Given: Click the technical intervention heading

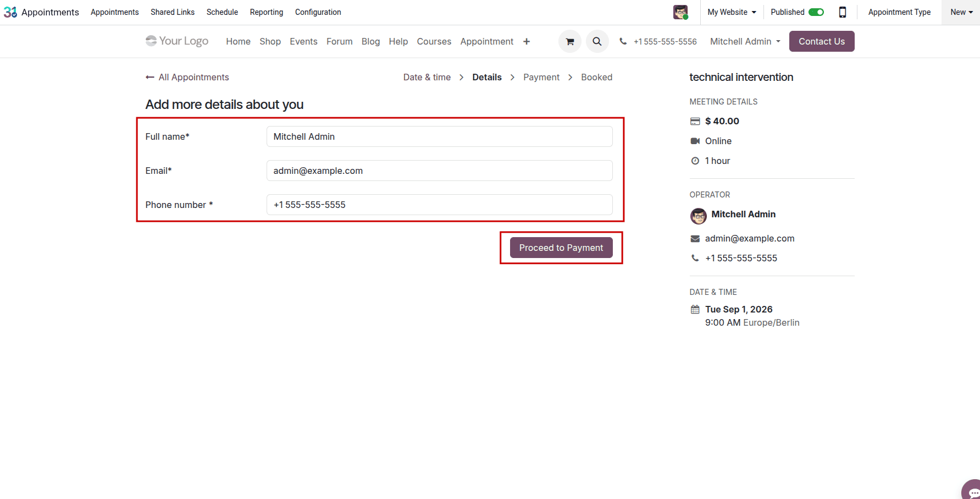Looking at the screenshot, I should 741,77.
